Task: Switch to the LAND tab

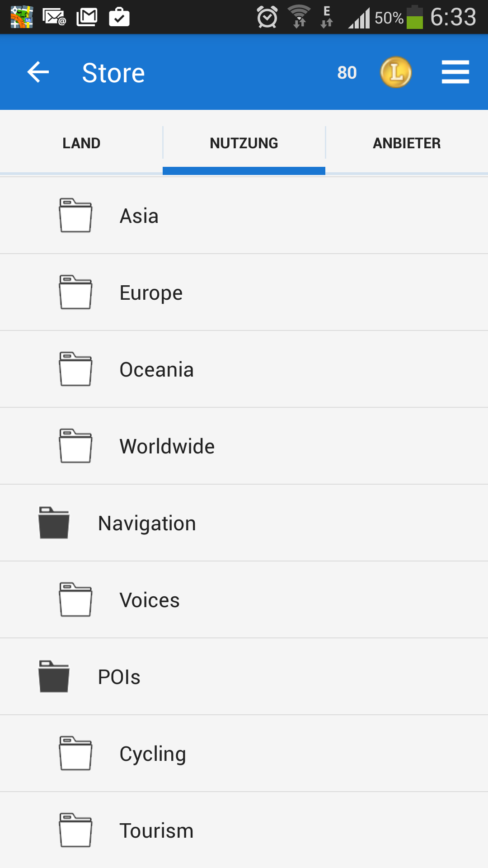Action: coord(81,143)
